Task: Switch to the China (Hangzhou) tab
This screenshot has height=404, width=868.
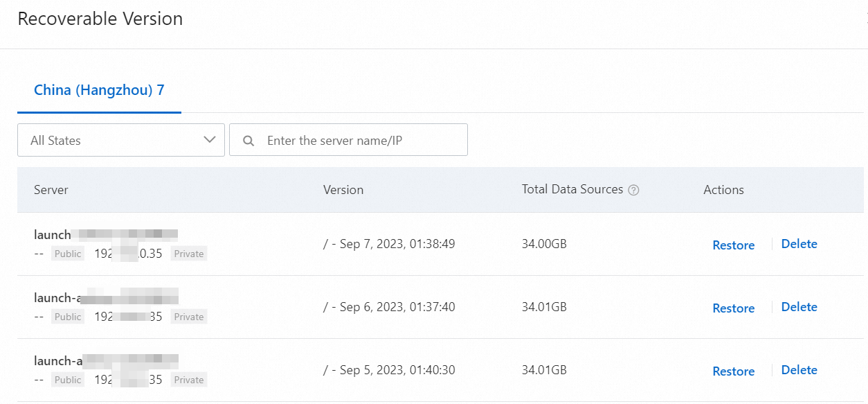Action: coord(99,90)
